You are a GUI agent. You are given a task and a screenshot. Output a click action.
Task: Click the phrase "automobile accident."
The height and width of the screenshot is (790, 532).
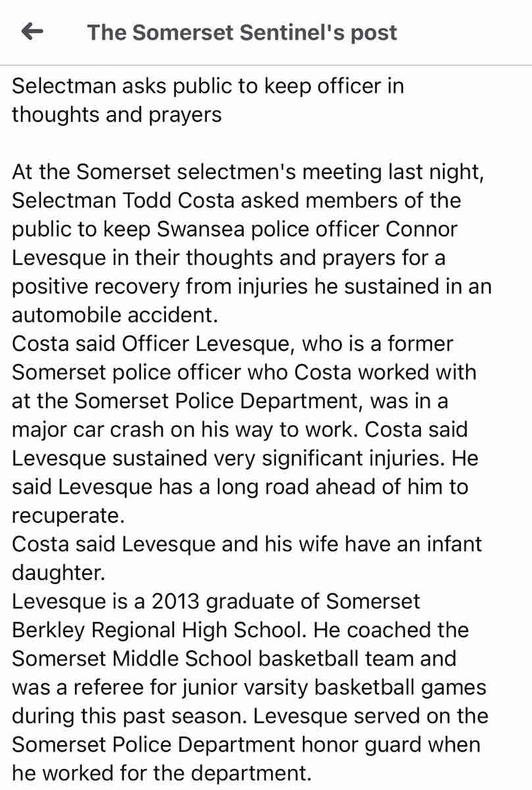click(115, 315)
